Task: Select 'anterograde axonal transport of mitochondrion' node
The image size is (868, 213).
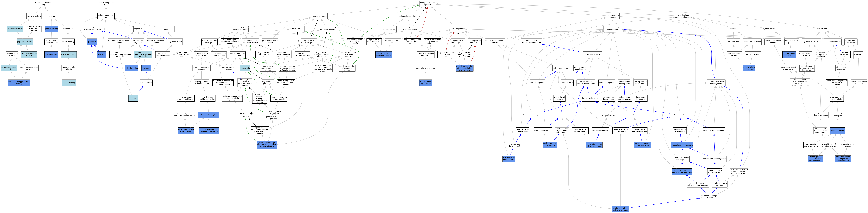Action: pyautogui.click(x=815, y=159)
